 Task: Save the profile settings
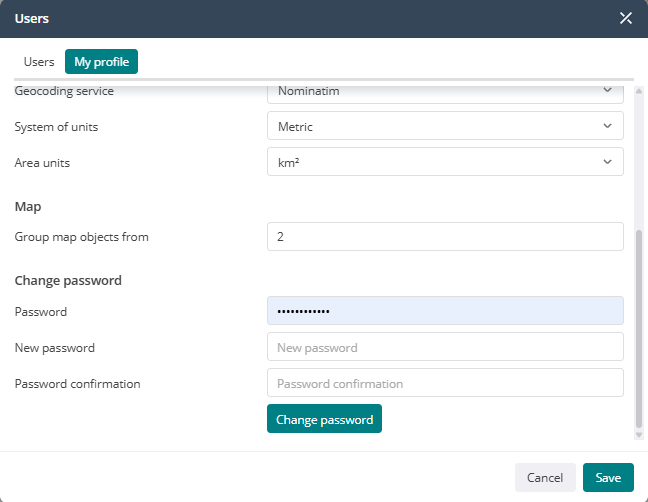pos(608,478)
